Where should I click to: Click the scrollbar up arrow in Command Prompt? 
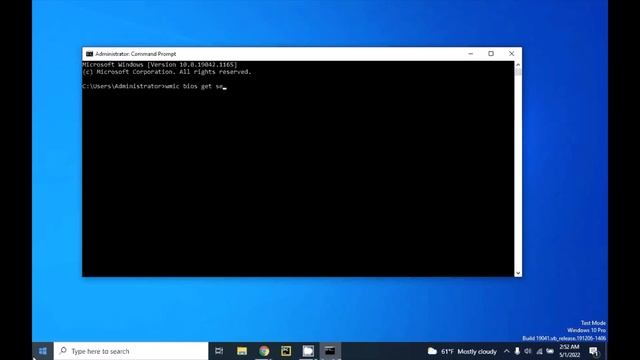pos(518,64)
